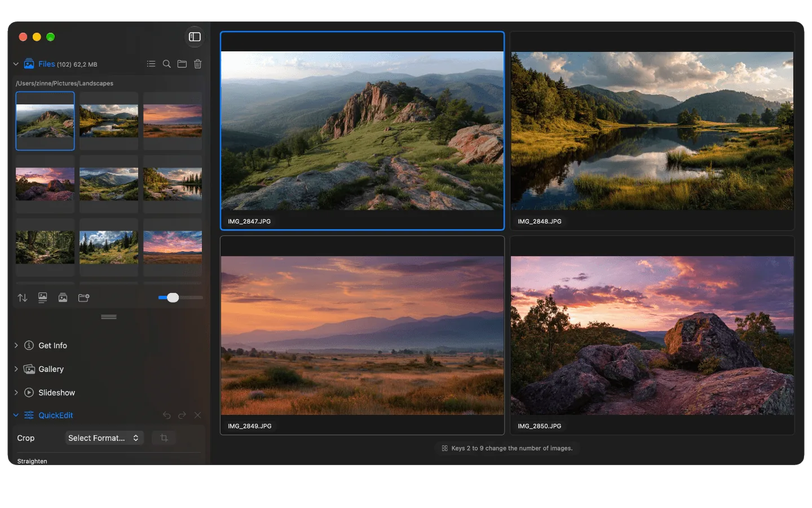Click the 'Keys 2 to 9' hint text

(512, 448)
